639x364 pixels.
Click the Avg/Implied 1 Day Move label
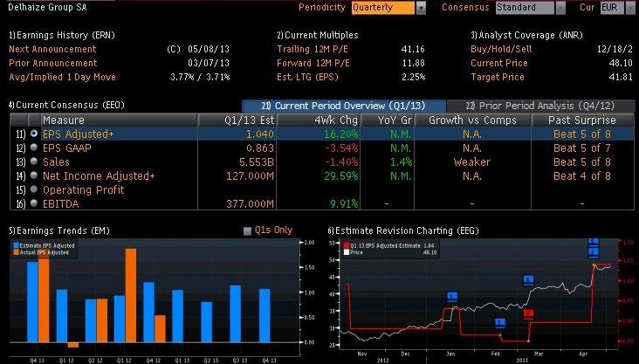click(62, 77)
